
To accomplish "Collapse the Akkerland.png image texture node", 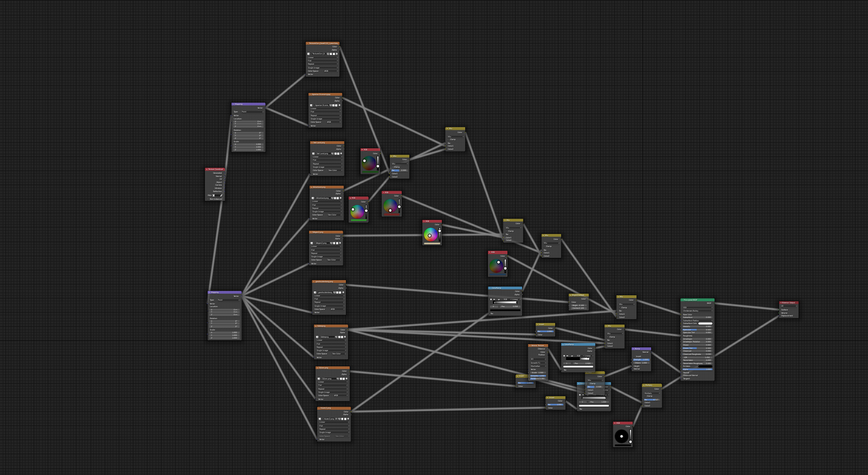I will 311,187.
